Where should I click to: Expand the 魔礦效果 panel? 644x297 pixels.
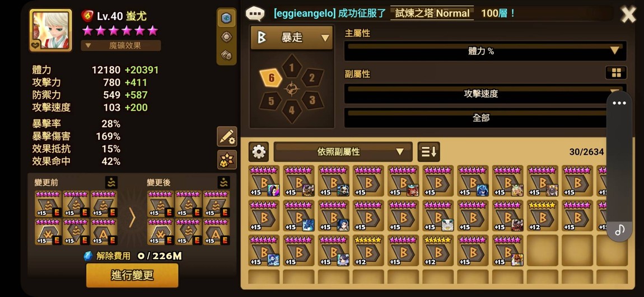pos(121,45)
